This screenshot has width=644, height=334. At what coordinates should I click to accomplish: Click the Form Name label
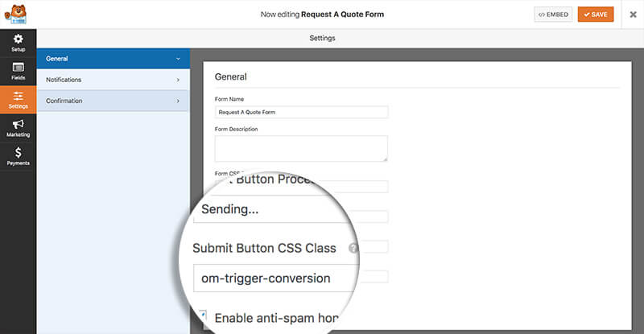pyautogui.click(x=229, y=99)
